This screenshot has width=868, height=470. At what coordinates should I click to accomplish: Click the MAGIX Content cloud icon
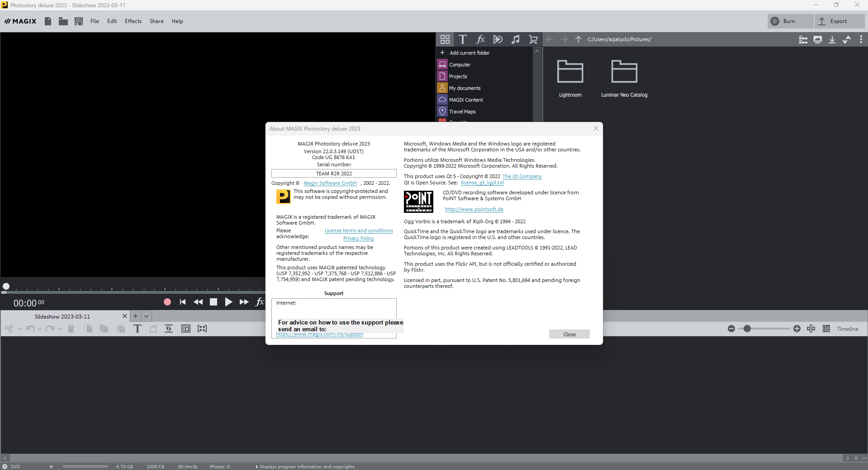click(x=442, y=100)
